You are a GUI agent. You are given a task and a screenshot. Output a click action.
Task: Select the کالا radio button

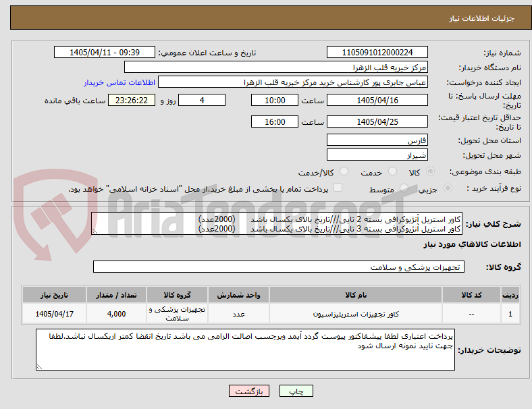coord(430,171)
